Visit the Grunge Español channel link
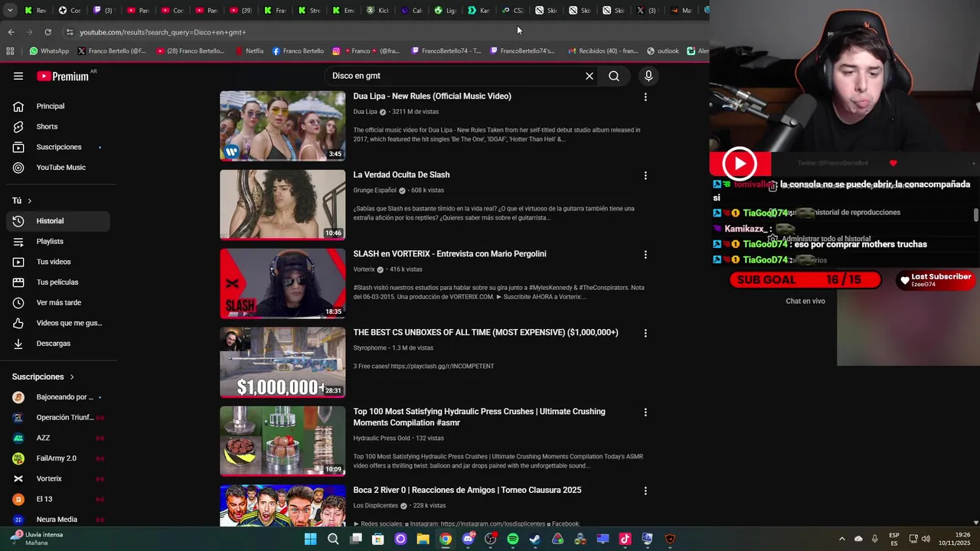Viewport: 980px width, 551px height. click(374, 191)
